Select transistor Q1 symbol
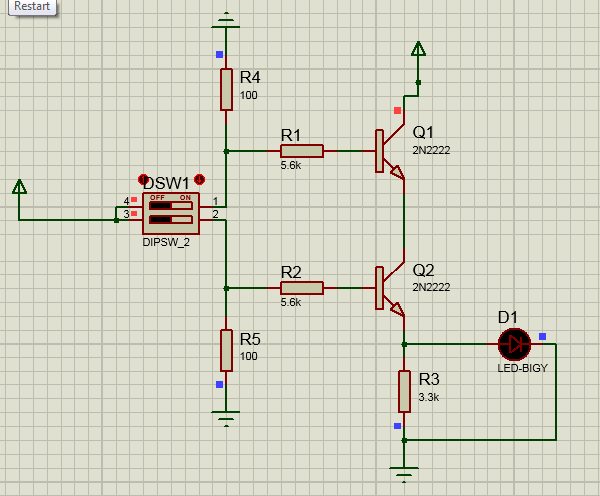 pyautogui.click(x=390, y=151)
